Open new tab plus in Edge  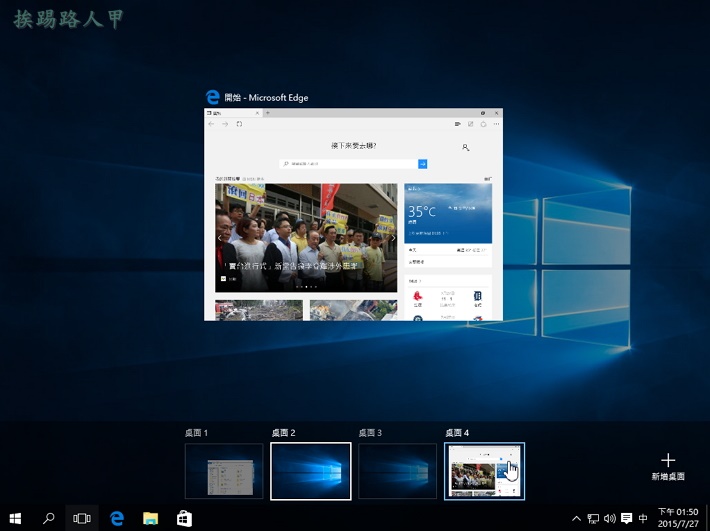268,113
